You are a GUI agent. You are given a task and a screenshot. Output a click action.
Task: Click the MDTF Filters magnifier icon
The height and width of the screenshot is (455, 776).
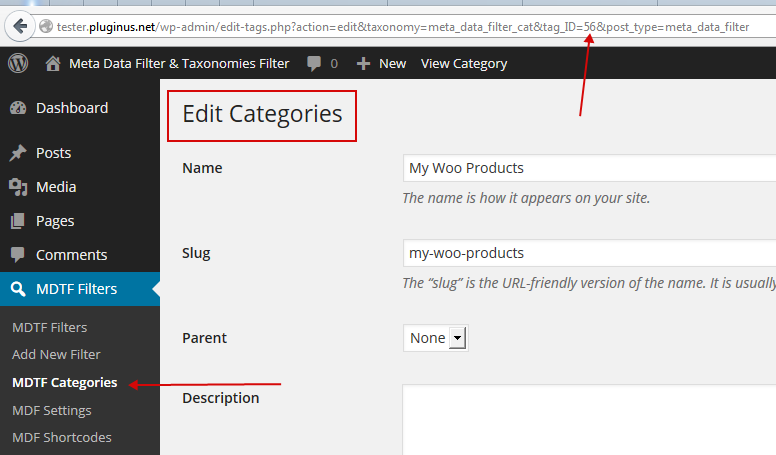(18, 289)
